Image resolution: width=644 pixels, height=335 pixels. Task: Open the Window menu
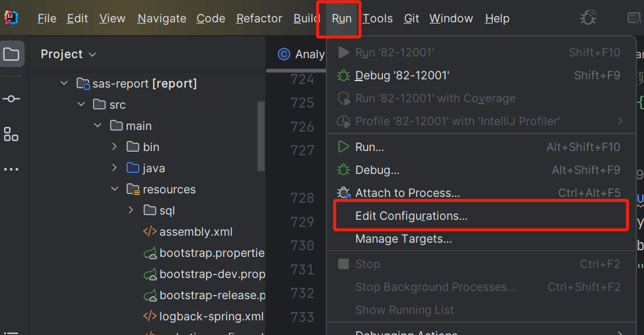click(x=451, y=18)
